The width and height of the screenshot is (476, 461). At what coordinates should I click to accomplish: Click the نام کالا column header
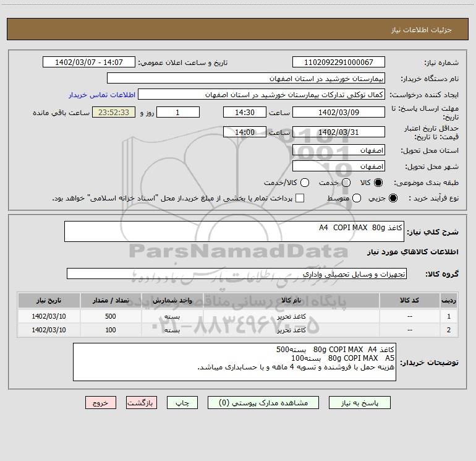point(291,301)
